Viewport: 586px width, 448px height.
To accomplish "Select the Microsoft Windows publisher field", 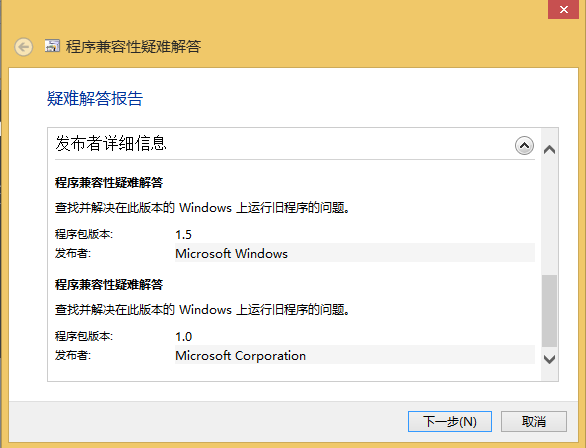I will point(355,253).
